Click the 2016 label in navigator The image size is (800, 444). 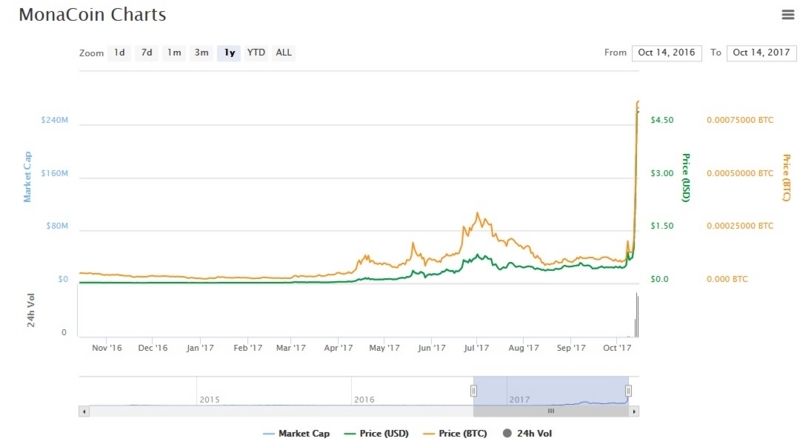[x=364, y=400]
